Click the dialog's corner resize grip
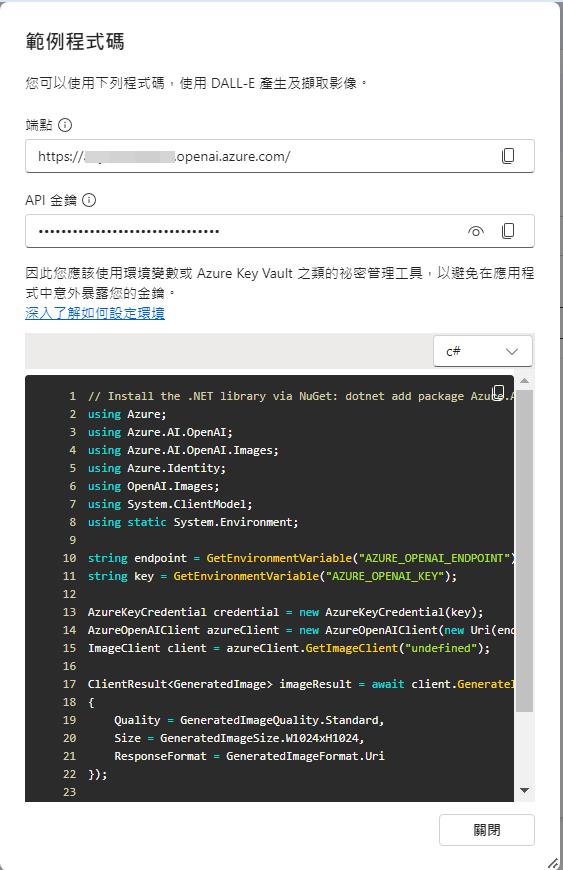 553,863
